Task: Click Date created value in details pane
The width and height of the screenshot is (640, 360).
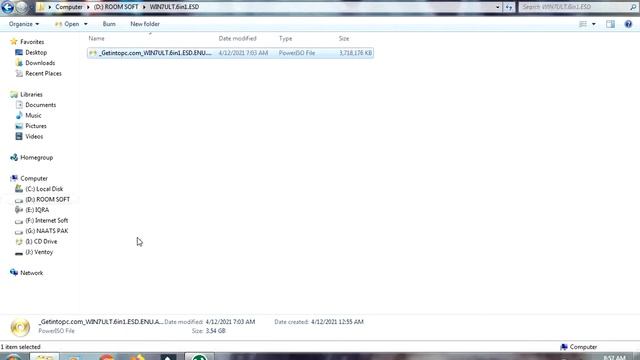Action: pyautogui.click(x=337, y=322)
